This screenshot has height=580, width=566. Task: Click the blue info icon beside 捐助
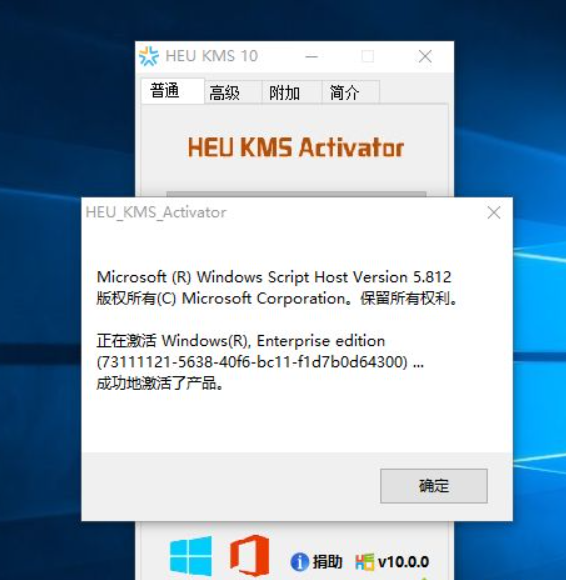tap(299, 562)
